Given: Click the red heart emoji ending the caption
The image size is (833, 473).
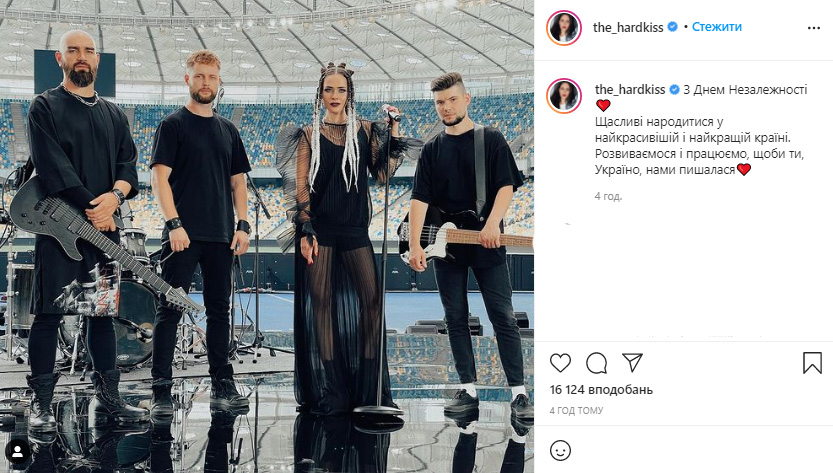Looking at the screenshot, I should 744,170.
